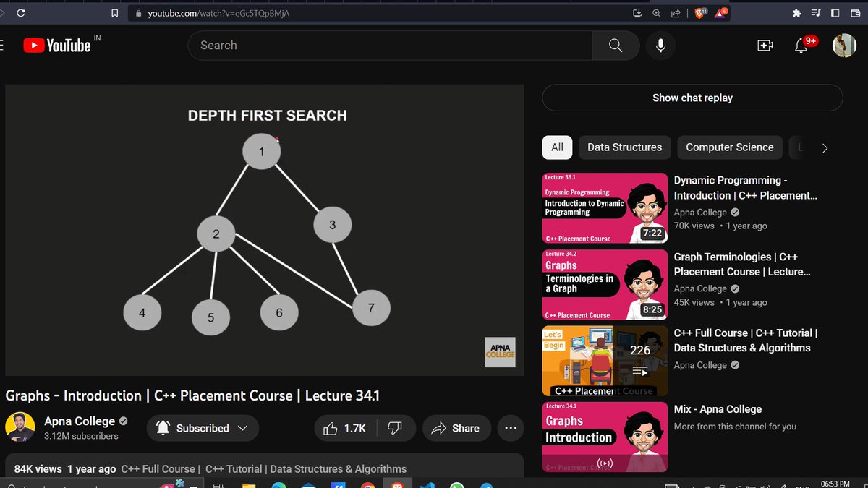The image size is (868, 488).
Task: Click the Dynamic Programming Lecture 35.1 thumbnail
Action: 605,208
